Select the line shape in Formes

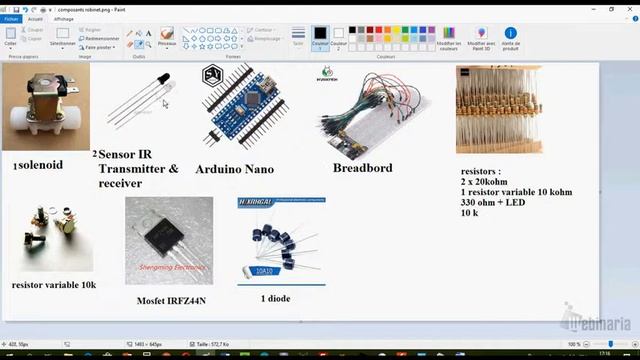point(186,31)
